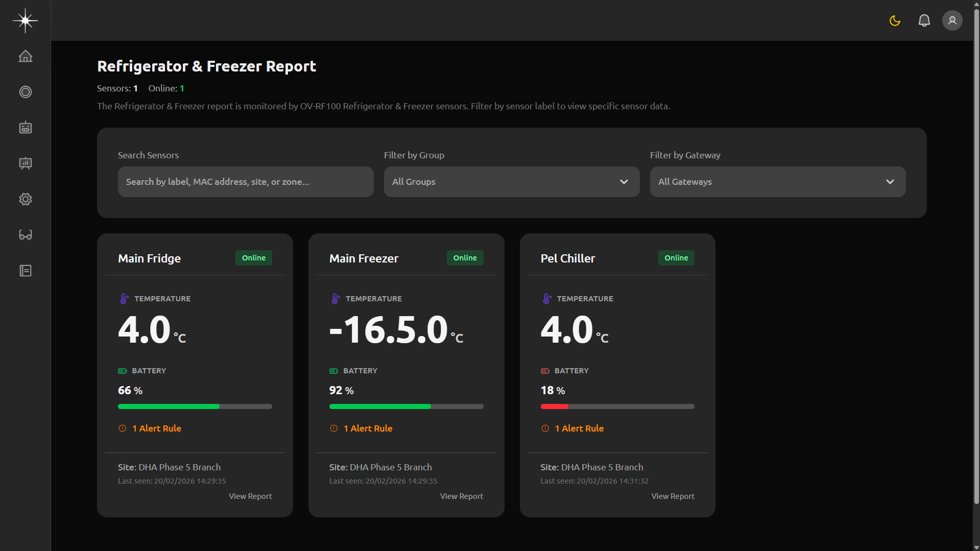
Task: View Report for Pel Chiller
Action: pos(673,496)
